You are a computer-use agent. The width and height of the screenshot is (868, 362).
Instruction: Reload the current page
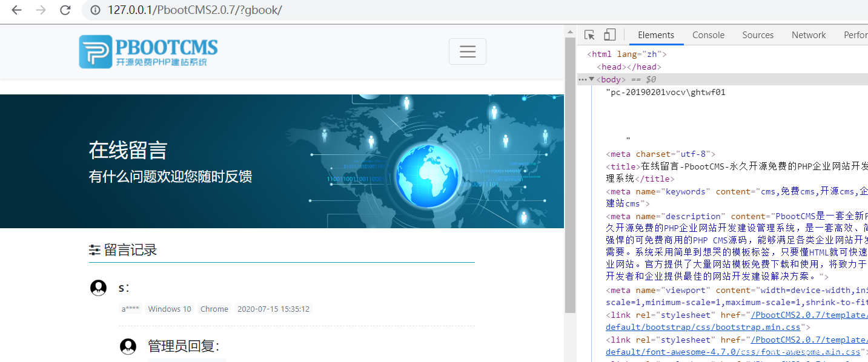[x=65, y=10]
